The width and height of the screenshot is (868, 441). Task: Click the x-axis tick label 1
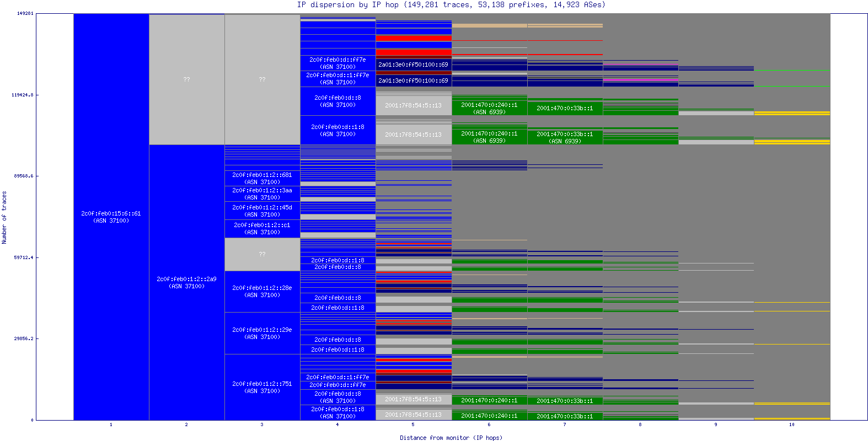point(111,424)
